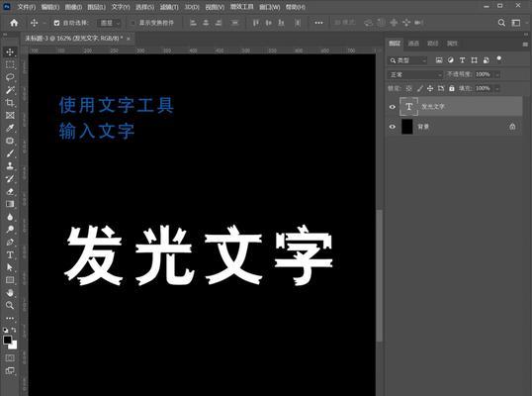
Task: Toggle lock position icon
Action: pyautogui.click(x=430, y=88)
